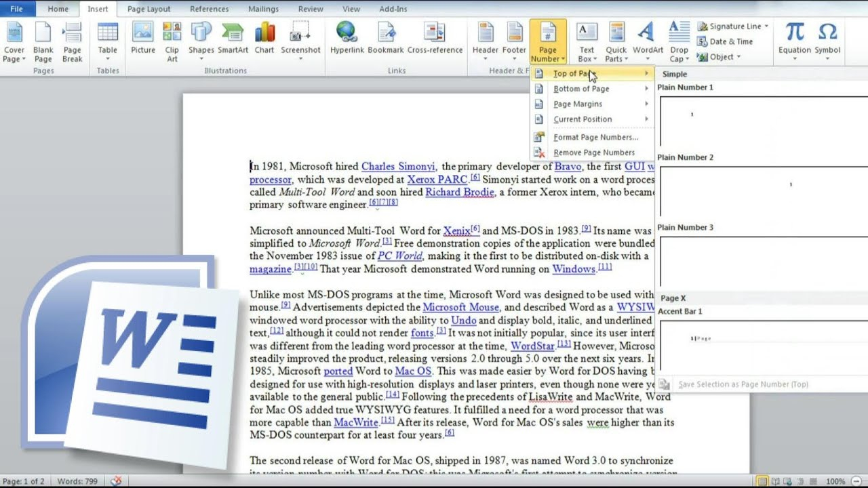868x488 pixels.
Task: Follow the Richard Brodie link
Action: coord(460,192)
